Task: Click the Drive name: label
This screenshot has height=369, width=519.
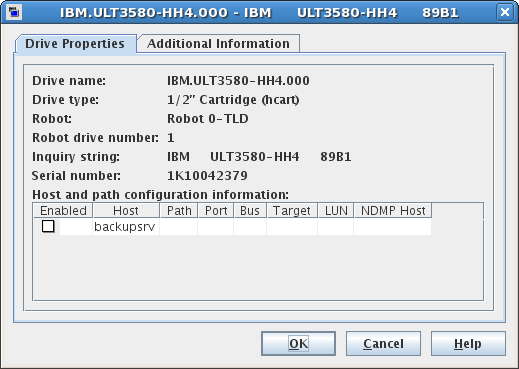Action: click(69, 81)
